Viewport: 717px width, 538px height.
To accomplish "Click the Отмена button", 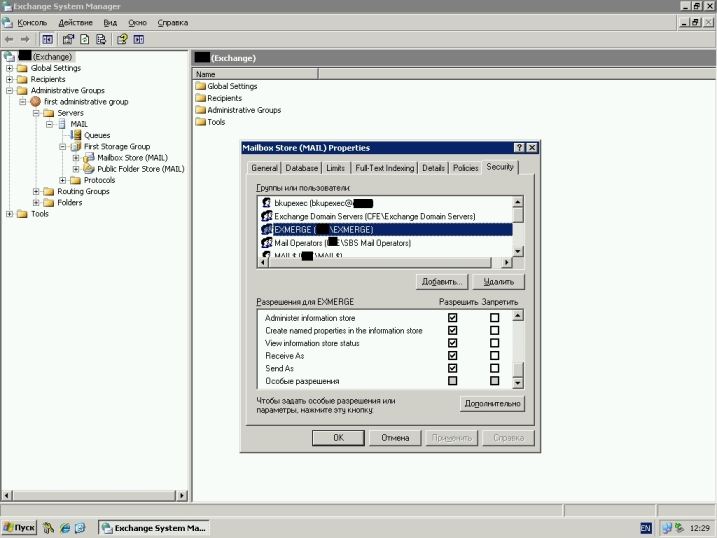I will 395,438.
